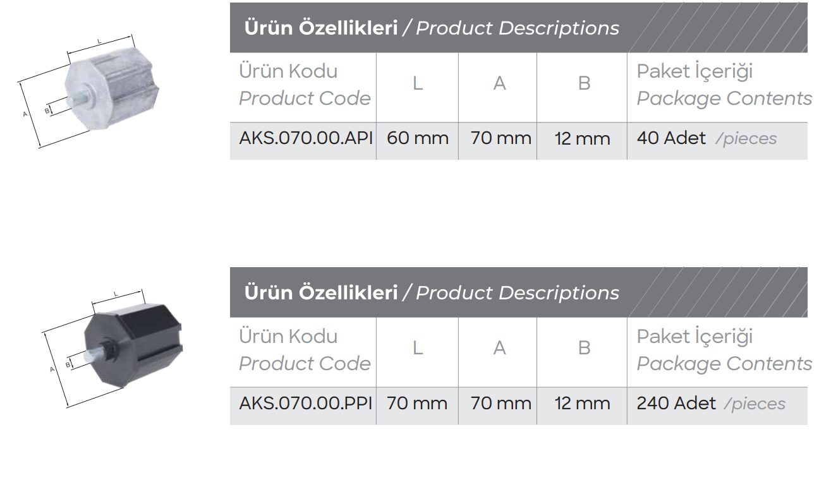This screenshot has height=504, width=819.
Task: Click the 12 mm value in AKS.070.00.PPI row
Action: pos(582,403)
